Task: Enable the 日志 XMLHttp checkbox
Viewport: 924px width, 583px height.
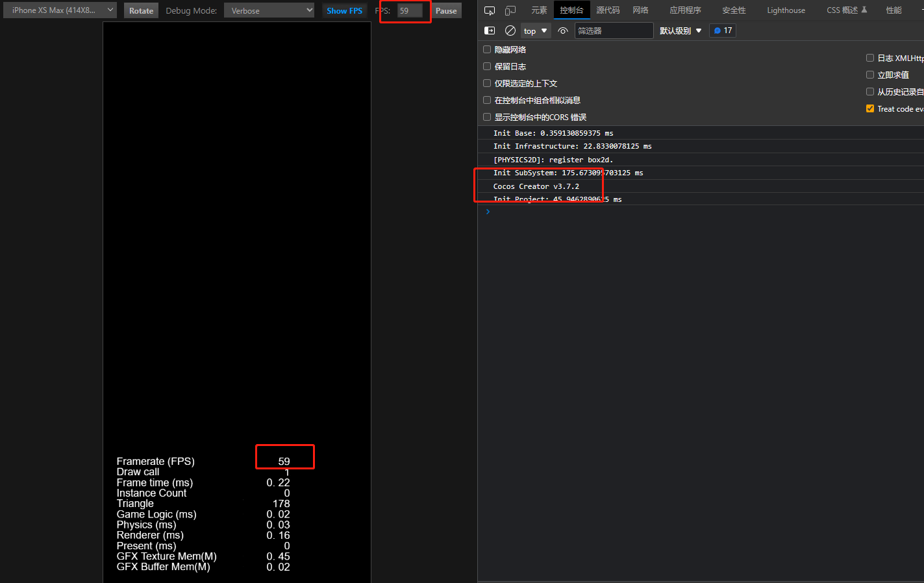Action: click(x=870, y=58)
